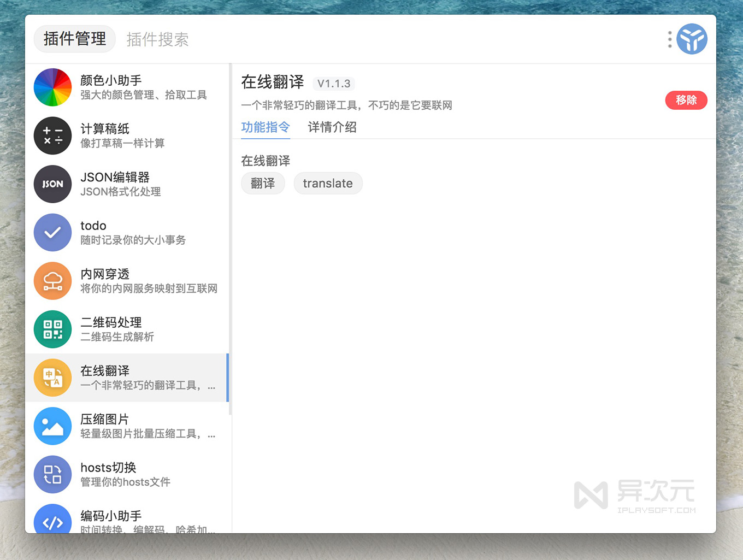Click the hosts切换 plugin icon

pyautogui.click(x=52, y=474)
